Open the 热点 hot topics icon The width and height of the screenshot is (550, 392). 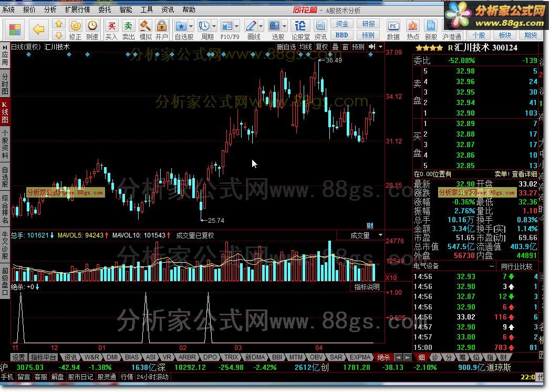click(413, 30)
